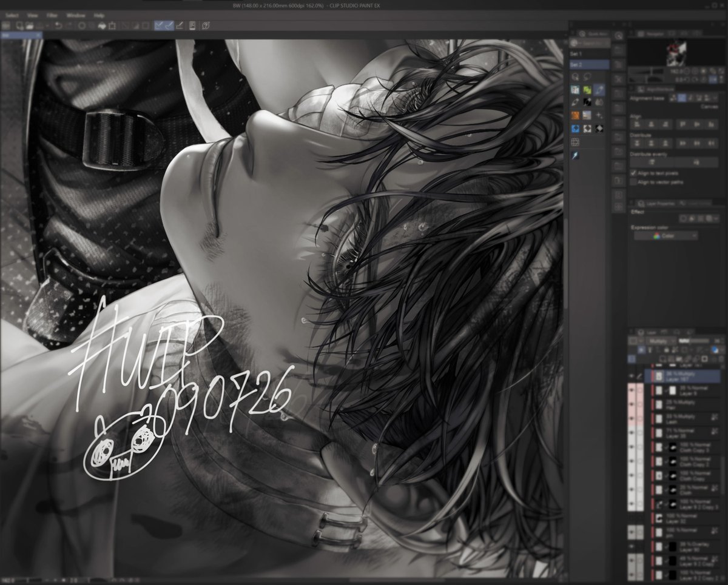Open the View menu
728x585 pixels.
33,14
